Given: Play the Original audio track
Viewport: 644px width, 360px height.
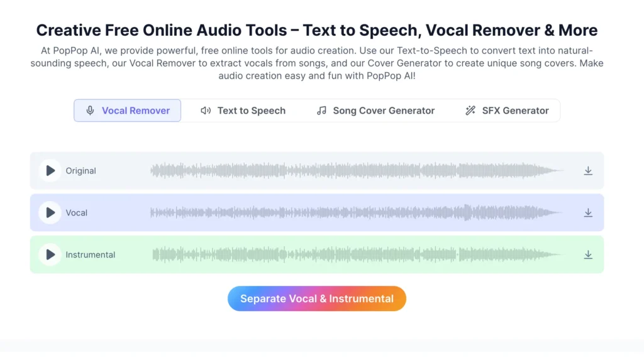Looking at the screenshot, I should point(50,171).
